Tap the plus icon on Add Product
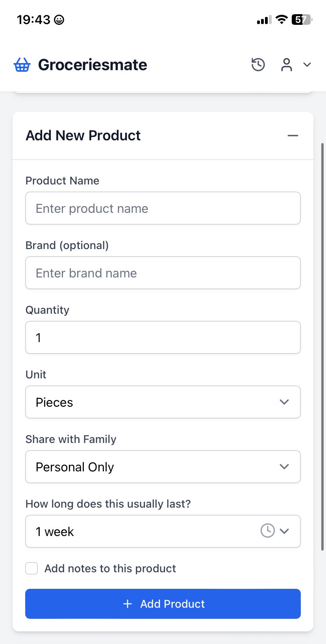The width and height of the screenshot is (326, 644). pyautogui.click(x=128, y=604)
